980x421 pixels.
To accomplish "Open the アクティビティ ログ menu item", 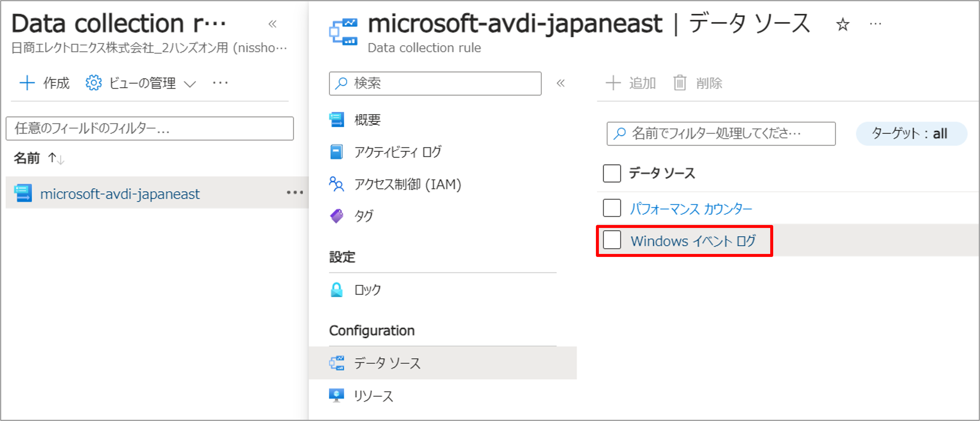I will coord(398,152).
